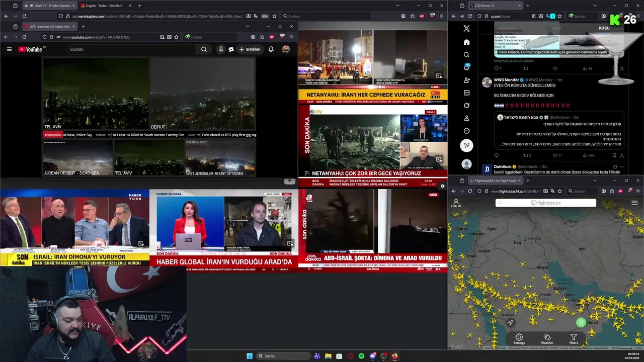644x362 pixels.
Task: Switch to the Multi TV browser tab
Action: (49, 6)
